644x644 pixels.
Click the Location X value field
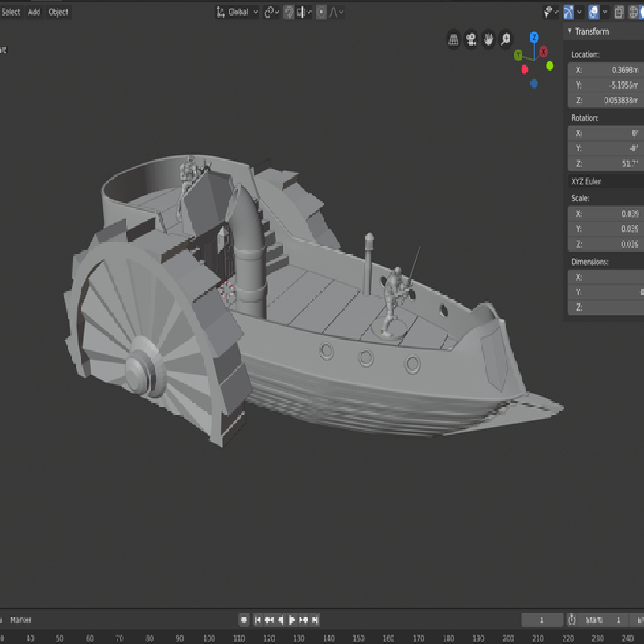[605, 70]
